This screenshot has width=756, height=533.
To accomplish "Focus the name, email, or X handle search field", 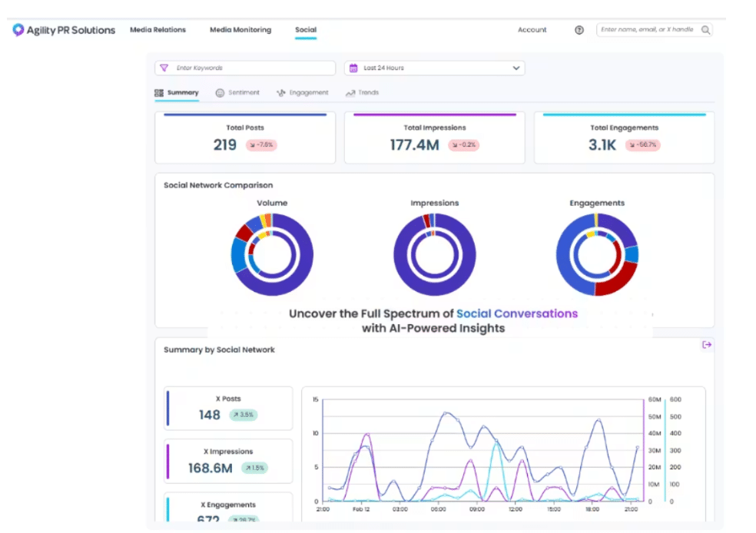I will 655,30.
